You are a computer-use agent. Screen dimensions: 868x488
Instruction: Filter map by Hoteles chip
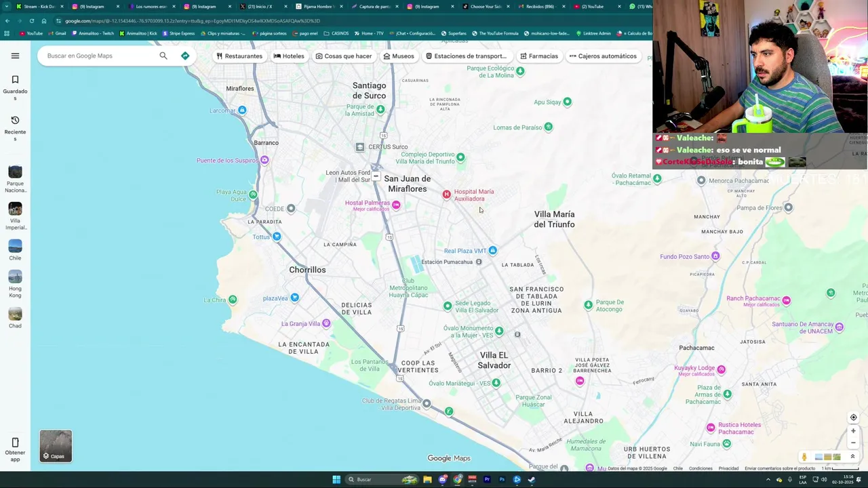point(289,56)
